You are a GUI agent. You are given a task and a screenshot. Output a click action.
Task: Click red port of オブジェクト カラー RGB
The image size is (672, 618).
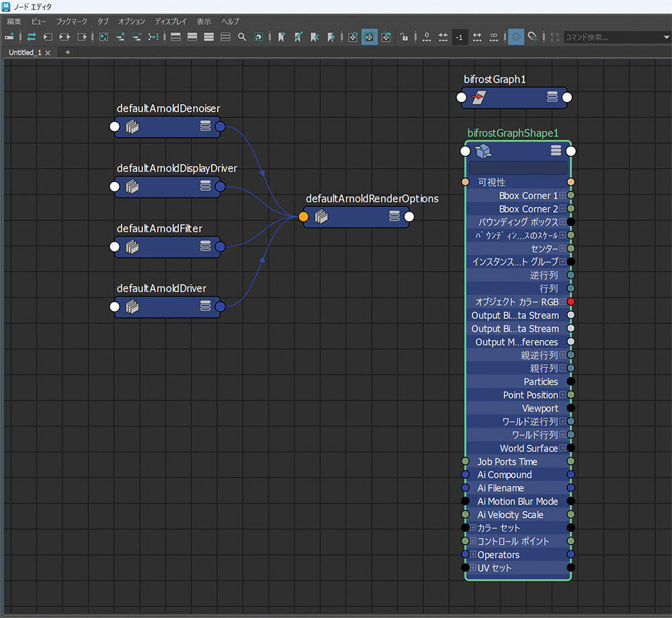(571, 302)
